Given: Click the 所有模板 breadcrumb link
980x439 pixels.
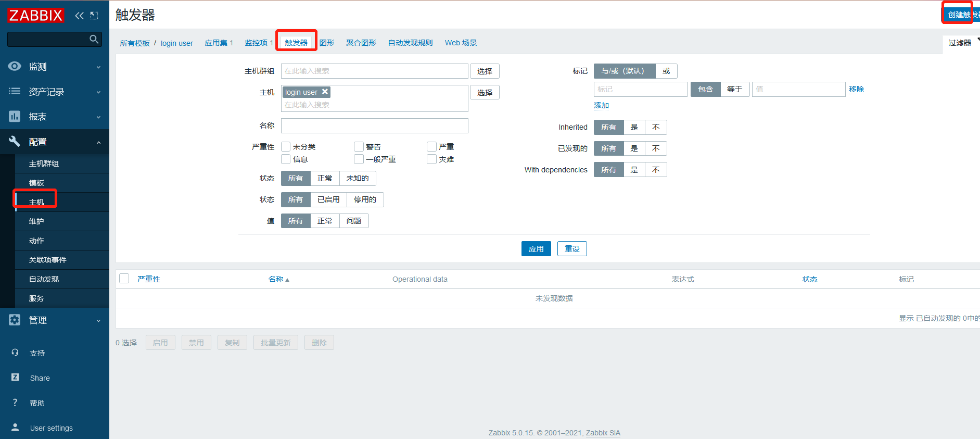Looking at the screenshot, I should click(x=135, y=43).
